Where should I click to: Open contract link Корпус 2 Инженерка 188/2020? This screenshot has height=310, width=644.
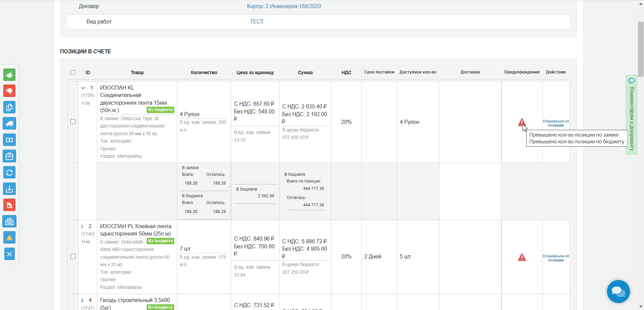point(284,6)
